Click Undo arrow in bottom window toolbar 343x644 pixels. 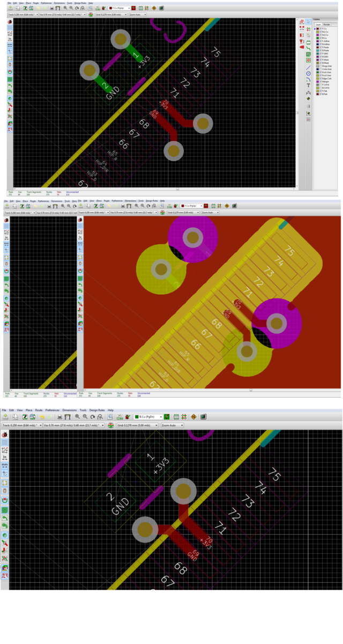point(41,416)
